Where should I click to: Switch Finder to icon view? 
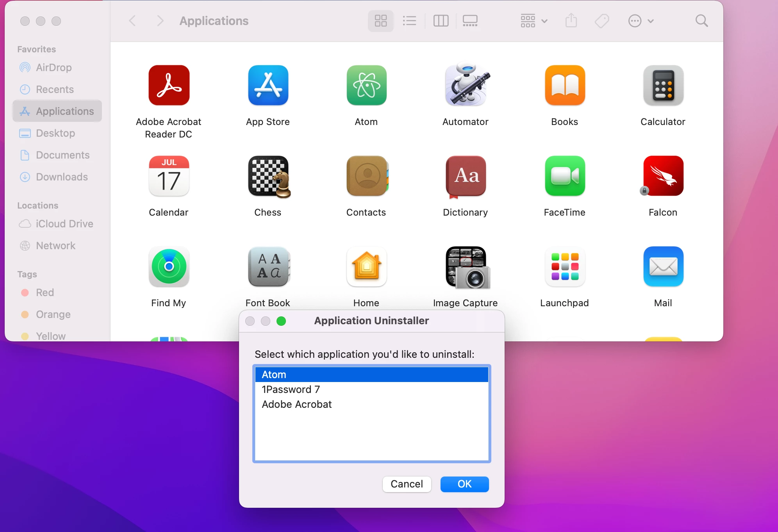380,21
